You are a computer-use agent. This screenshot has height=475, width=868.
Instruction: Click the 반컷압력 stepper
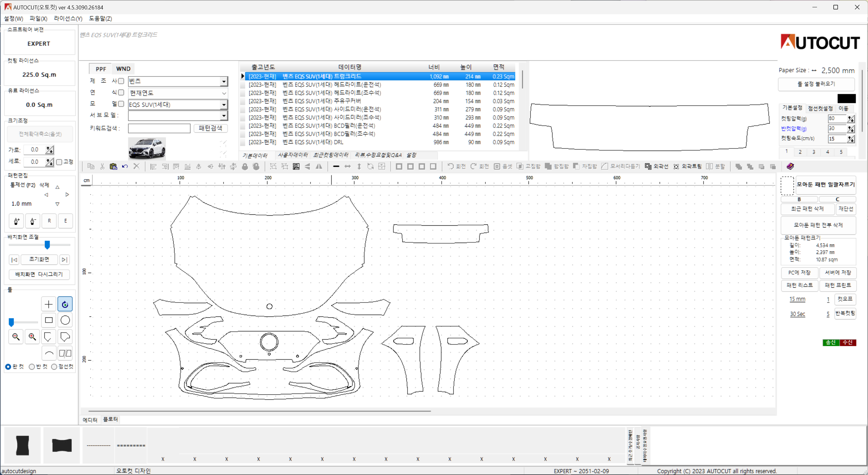[x=851, y=129]
